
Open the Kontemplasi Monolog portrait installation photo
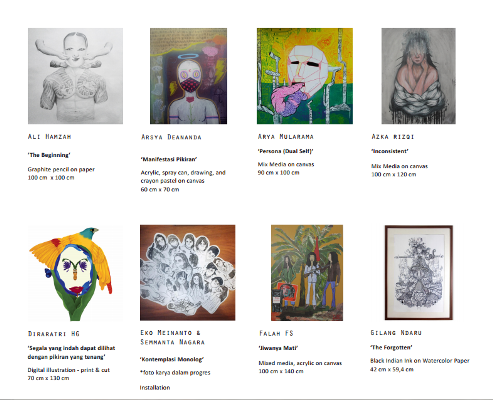[188, 273]
